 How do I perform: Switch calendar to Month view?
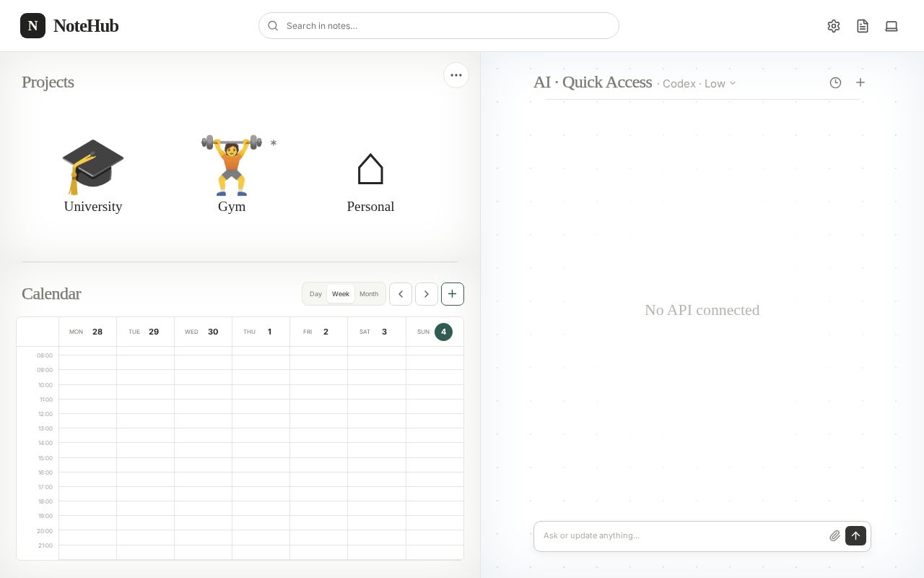369,294
